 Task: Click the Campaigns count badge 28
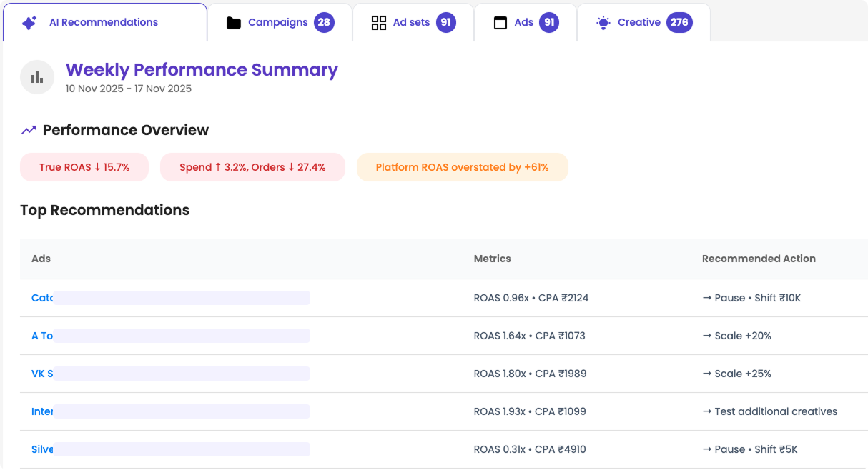324,22
